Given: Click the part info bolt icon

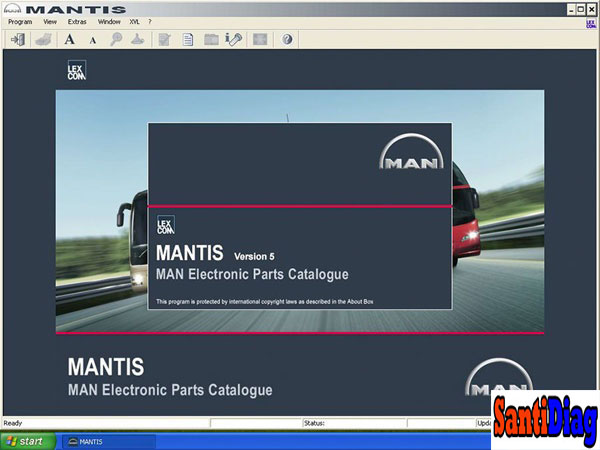Looking at the screenshot, I should pos(233,39).
